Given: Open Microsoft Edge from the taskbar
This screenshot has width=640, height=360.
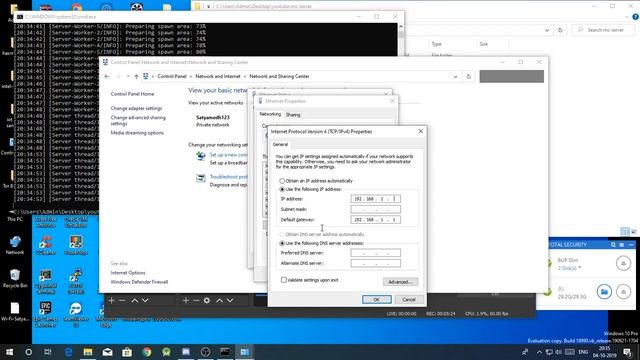Looking at the screenshot, I should [68, 352].
